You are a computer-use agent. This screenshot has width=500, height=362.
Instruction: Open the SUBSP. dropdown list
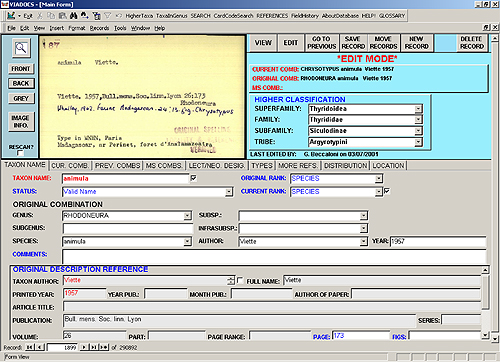[x=364, y=216]
